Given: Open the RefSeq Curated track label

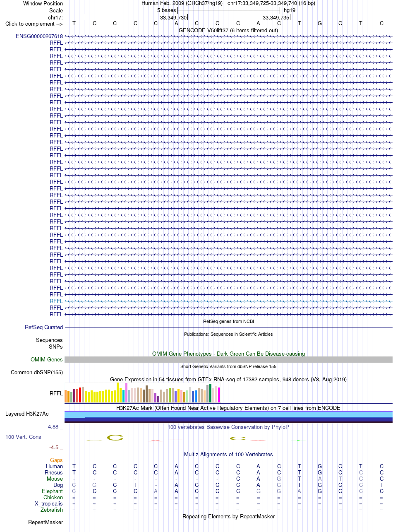Looking at the screenshot, I should pyautogui.click(x=44, y=327).
